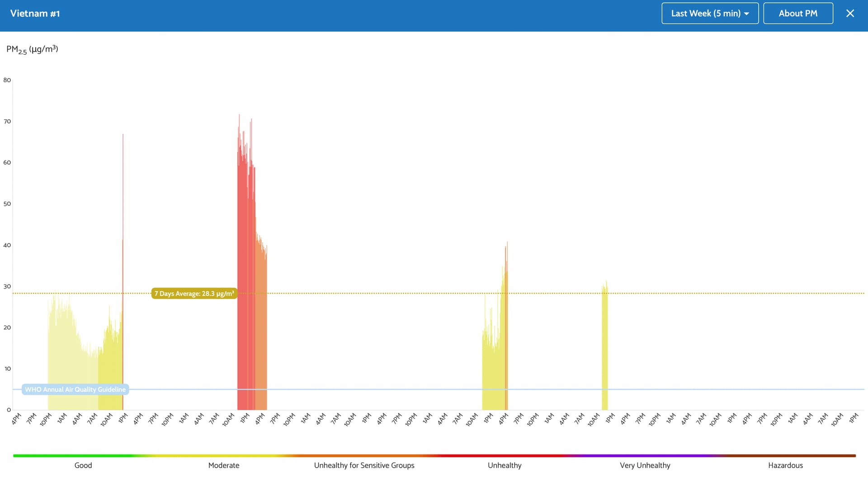Click the Moderate label under color scale
Viewport: 868px width, 493px height.
pyautogui.click(x=223, y=465)
